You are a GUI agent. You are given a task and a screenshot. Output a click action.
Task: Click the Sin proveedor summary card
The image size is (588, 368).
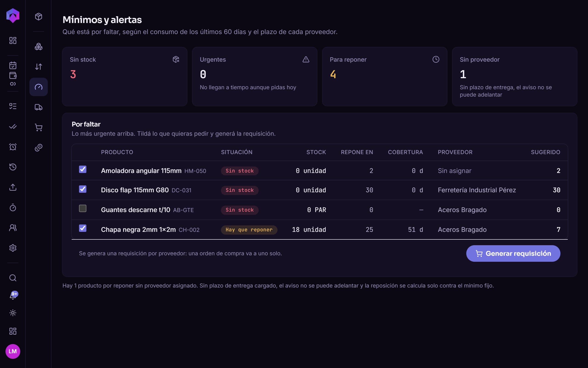tap(515, 76)
